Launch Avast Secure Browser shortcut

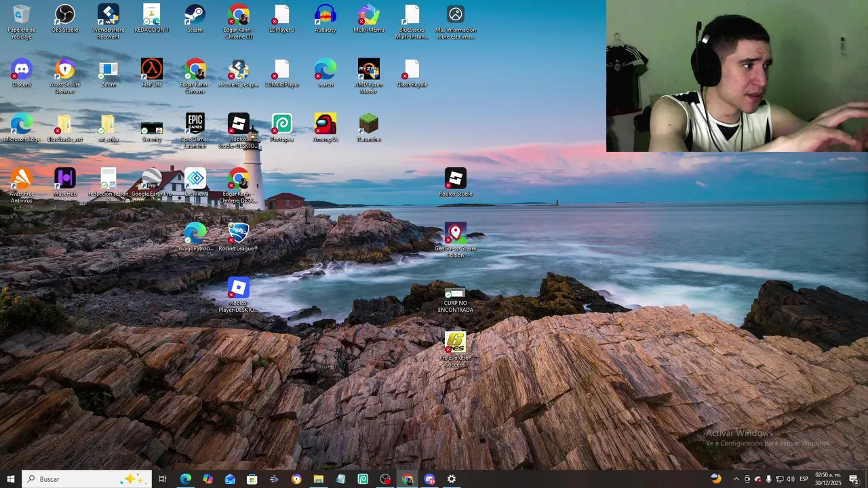[65, 77]
